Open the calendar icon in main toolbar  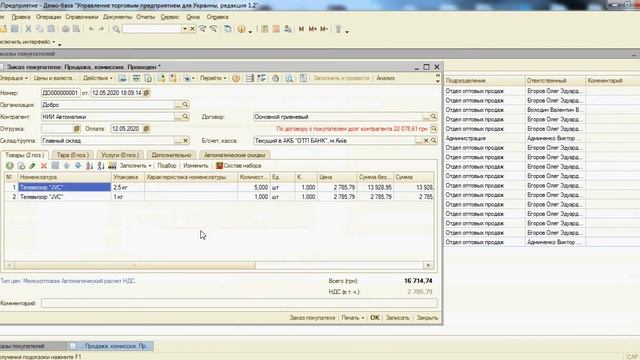coord(276,29)
